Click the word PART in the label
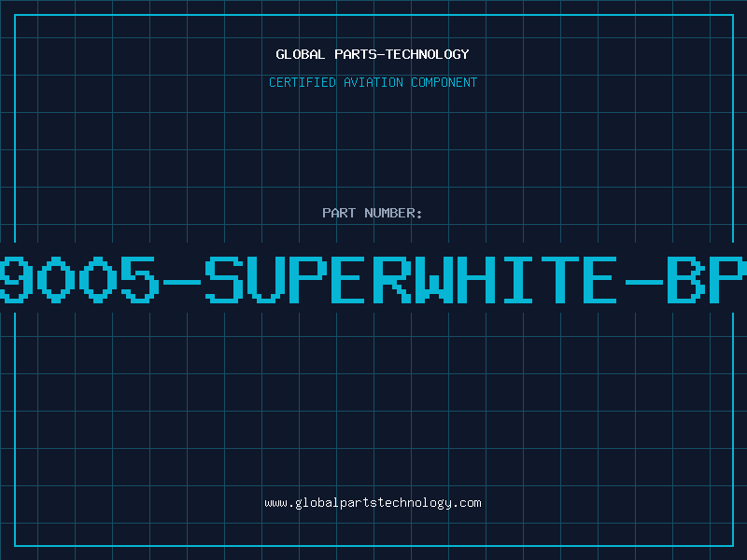747x560 pixels. click(339, 213)
